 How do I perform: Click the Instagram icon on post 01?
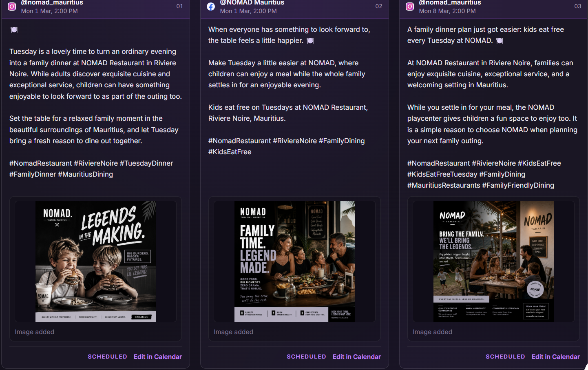click(12, 7)
